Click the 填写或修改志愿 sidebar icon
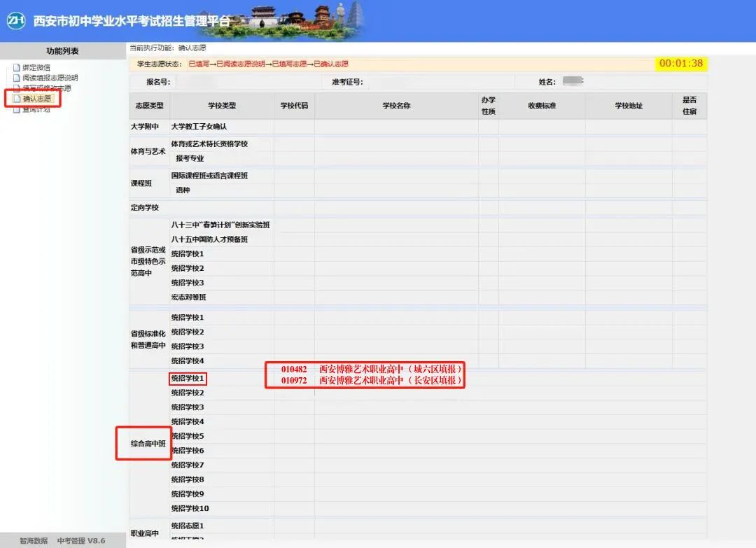This screenshot has width=756, height=548. pos(17,87)
